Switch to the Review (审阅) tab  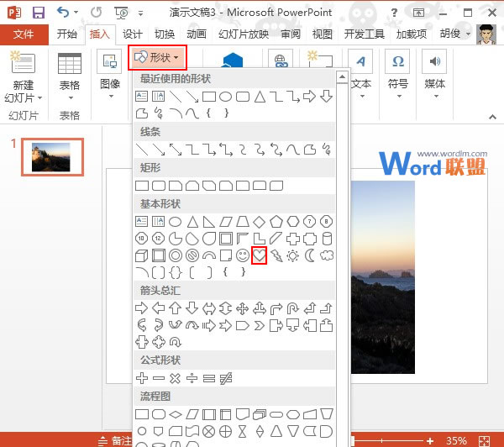[x=291, y=34]
